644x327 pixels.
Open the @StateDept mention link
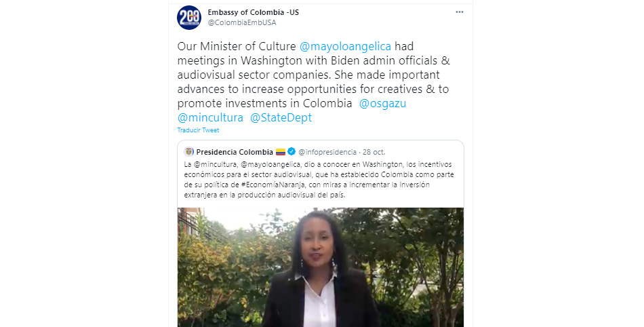pyautogui.click(x=281, y=117)
